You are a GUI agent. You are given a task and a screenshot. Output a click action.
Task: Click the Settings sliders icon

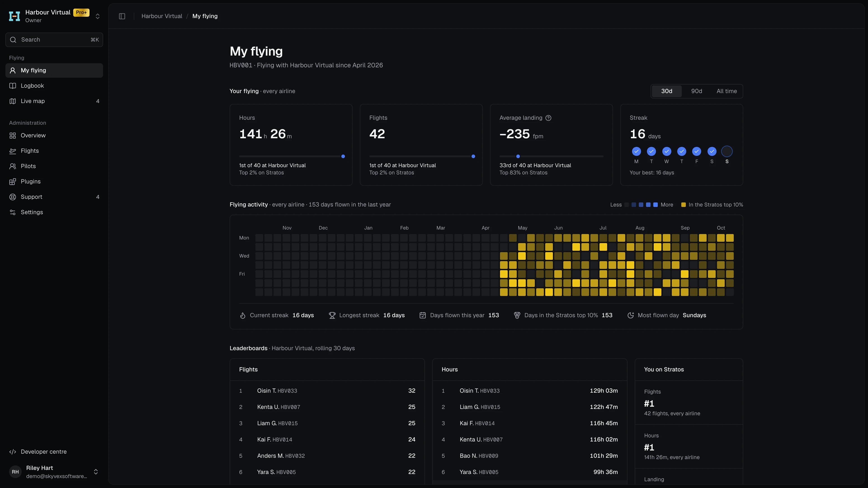13,212
